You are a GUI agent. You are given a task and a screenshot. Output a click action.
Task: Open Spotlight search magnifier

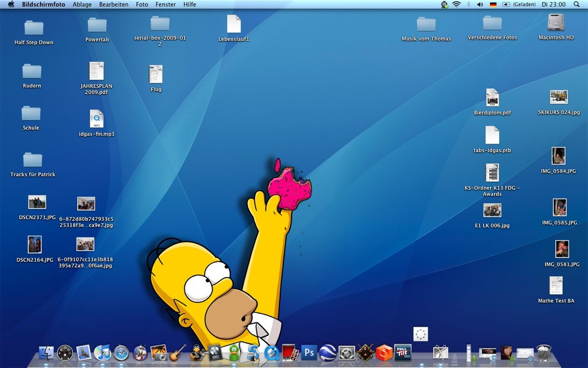pyautogui.click(x=577, y=5)
